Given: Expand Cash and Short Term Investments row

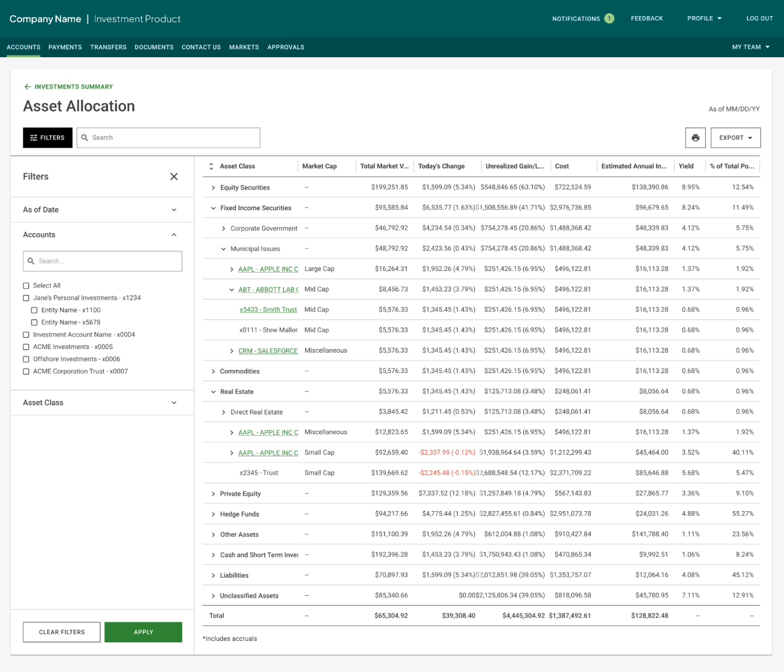Looking at the screenshot, I should pyautogui.click(x=213, y=555).
